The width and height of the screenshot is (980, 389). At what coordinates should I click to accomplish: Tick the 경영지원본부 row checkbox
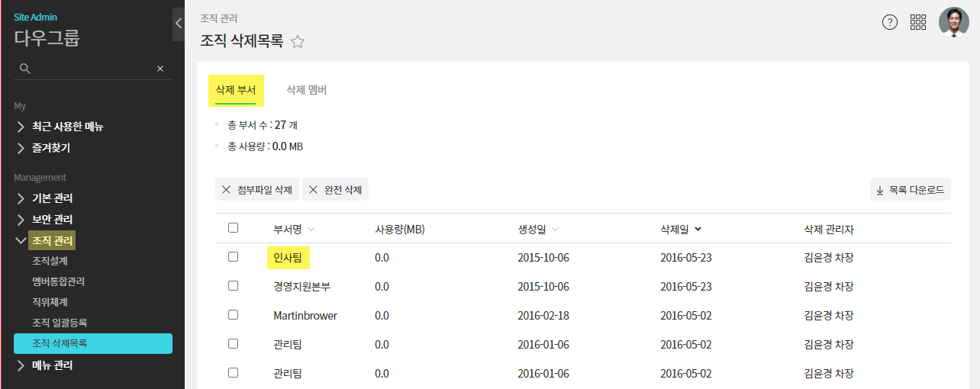point(234,286)
